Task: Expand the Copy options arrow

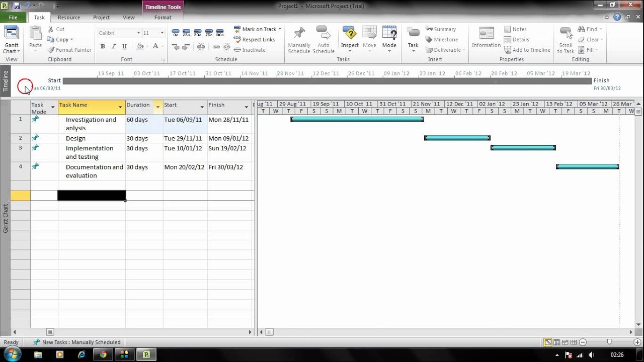Action: click(71, 40)
